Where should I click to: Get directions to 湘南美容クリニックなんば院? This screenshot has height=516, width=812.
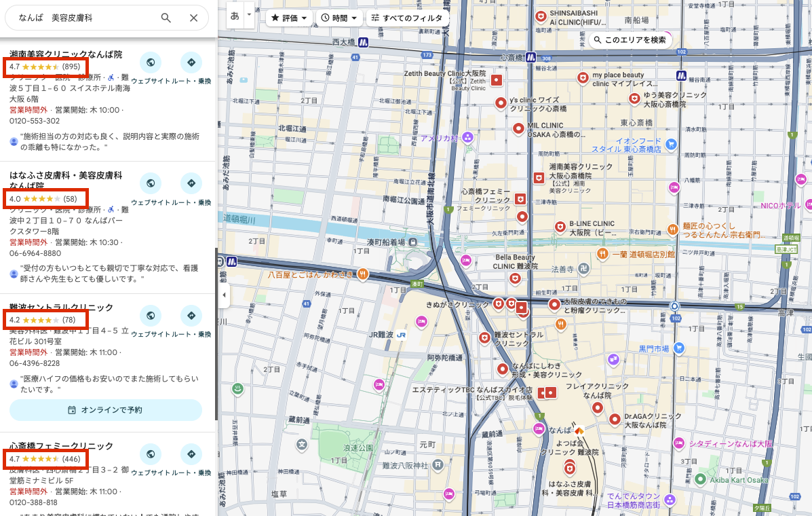click(191, 62)
